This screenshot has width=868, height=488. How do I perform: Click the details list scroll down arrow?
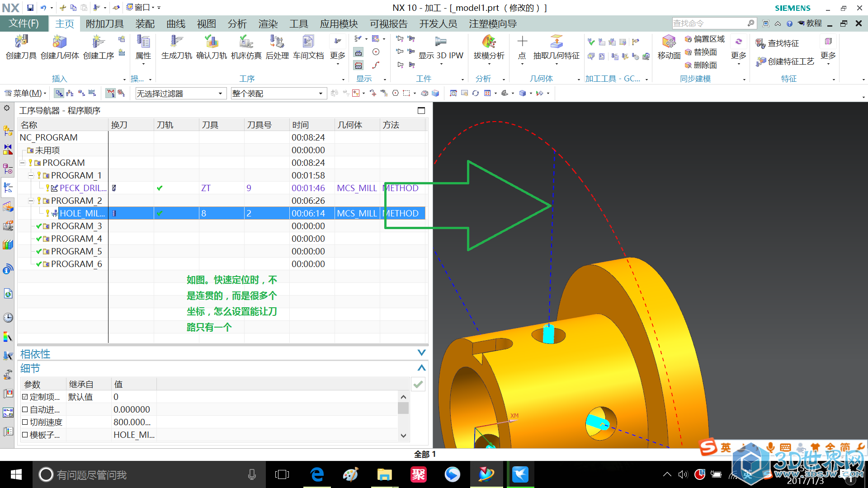tap(404, 436)
